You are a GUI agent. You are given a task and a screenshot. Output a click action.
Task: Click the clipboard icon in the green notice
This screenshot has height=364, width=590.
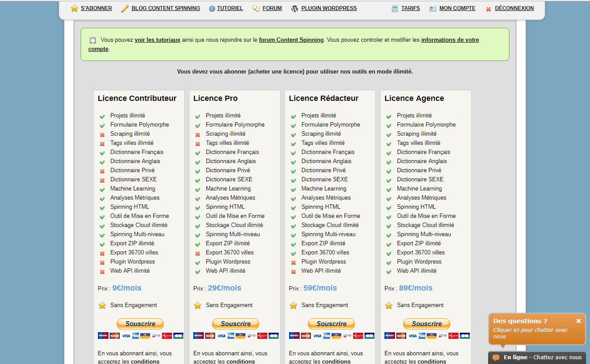pyautogui.click(x=93, y=40)
